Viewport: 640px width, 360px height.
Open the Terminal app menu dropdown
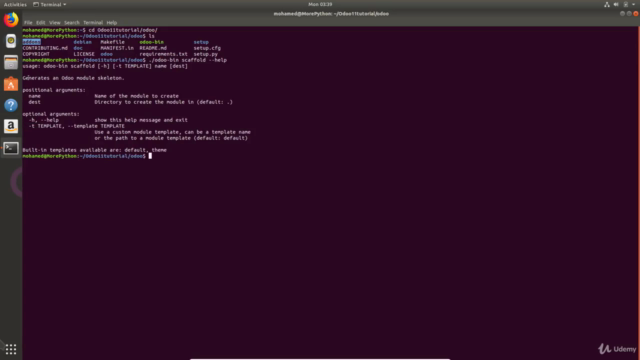point(50,4)
